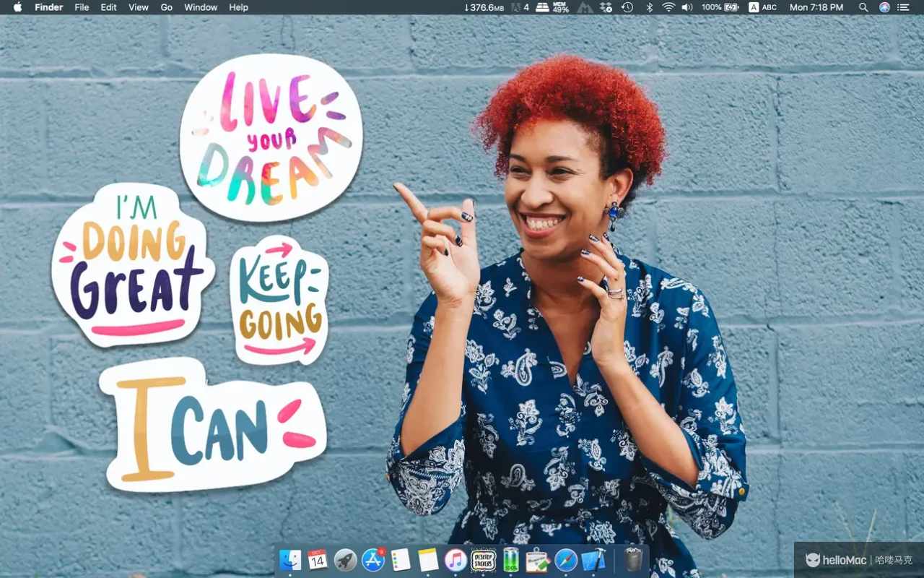Open the clipboard sketch app in Dock

(x=538, y=560)
